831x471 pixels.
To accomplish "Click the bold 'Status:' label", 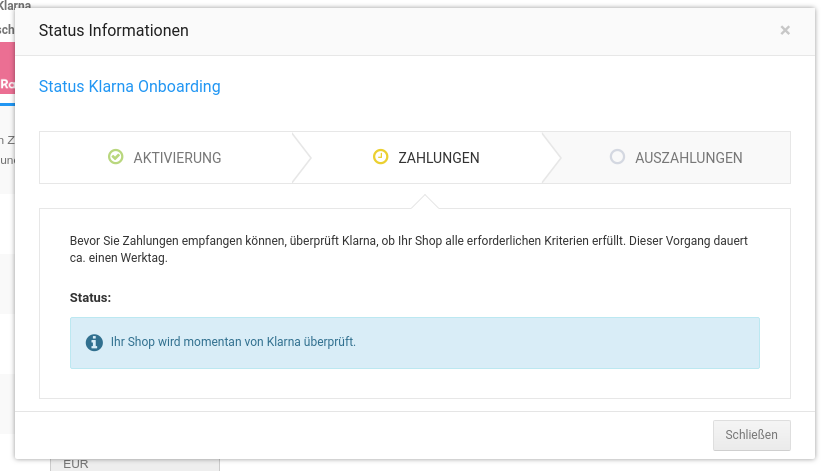I will pos(91,298).
